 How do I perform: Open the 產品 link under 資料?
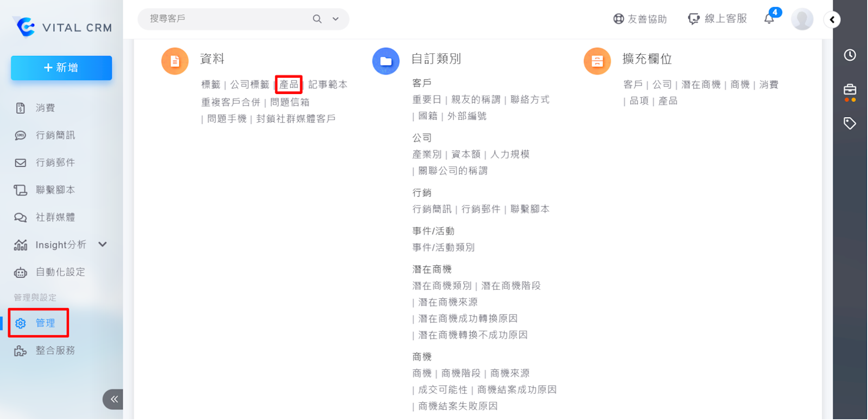[289, 85]
